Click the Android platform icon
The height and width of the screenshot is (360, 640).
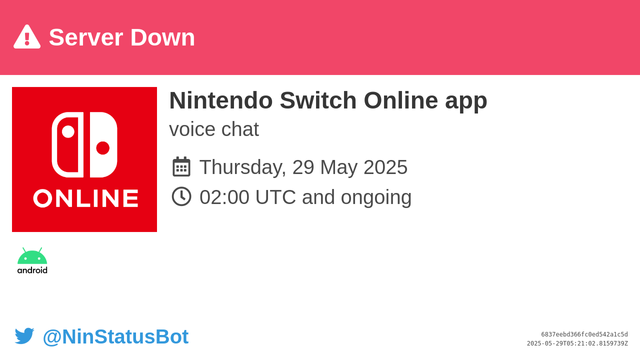coord(32,260)
